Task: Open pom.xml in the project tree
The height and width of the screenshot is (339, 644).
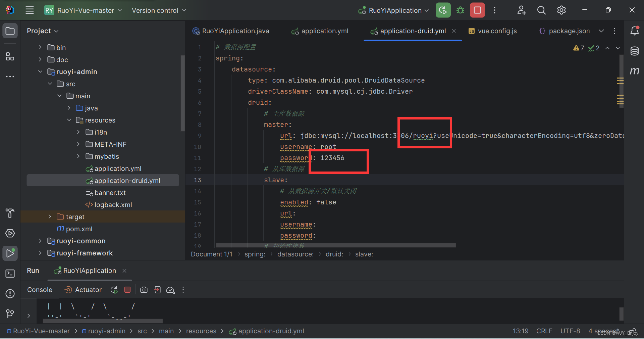Action: tap(75, 229)
